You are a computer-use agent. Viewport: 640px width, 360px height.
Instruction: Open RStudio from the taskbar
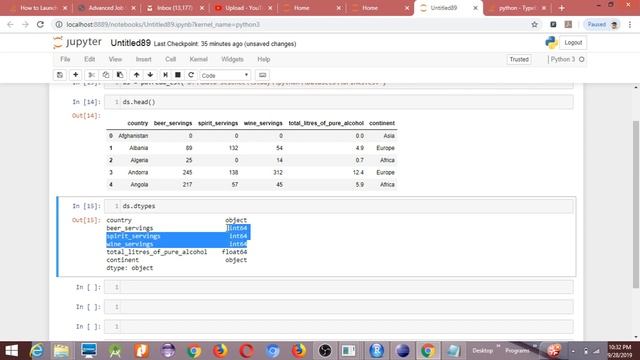[376, 351]
